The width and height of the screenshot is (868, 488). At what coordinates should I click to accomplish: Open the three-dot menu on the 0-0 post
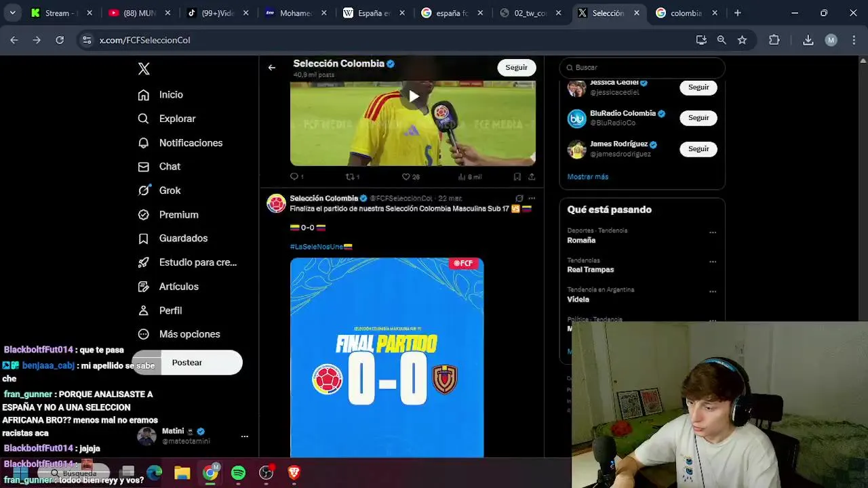[532, 199]
